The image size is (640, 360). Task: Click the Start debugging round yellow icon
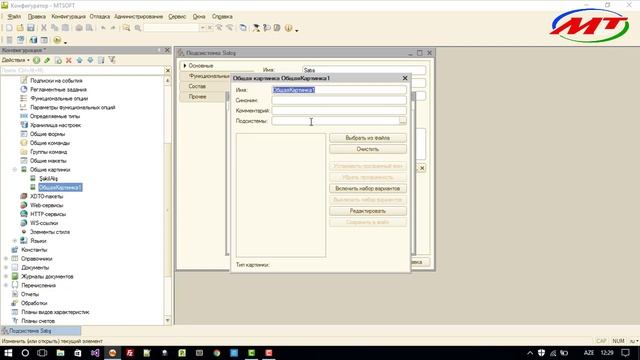(57, 40)
